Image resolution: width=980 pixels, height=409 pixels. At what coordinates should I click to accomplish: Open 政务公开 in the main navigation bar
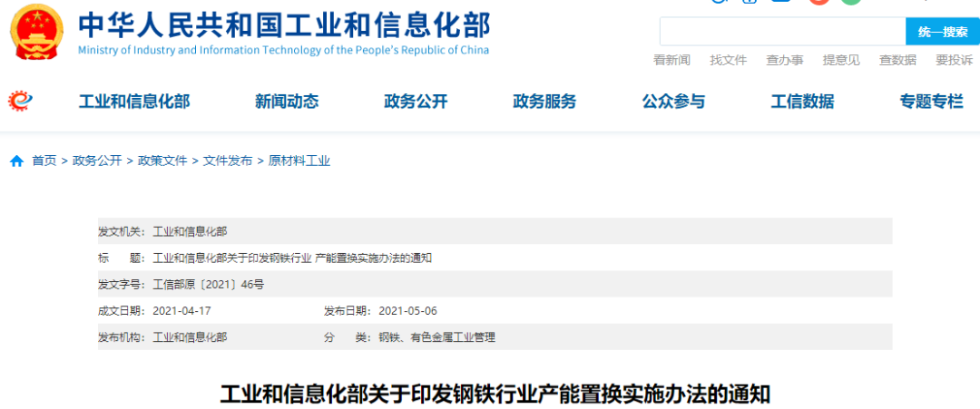point(416,102)
